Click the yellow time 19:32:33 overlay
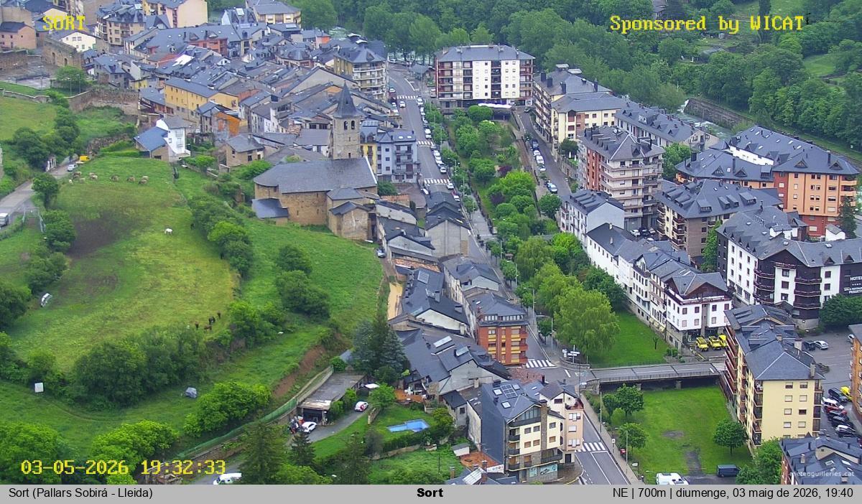 click(x=182, y=467)
